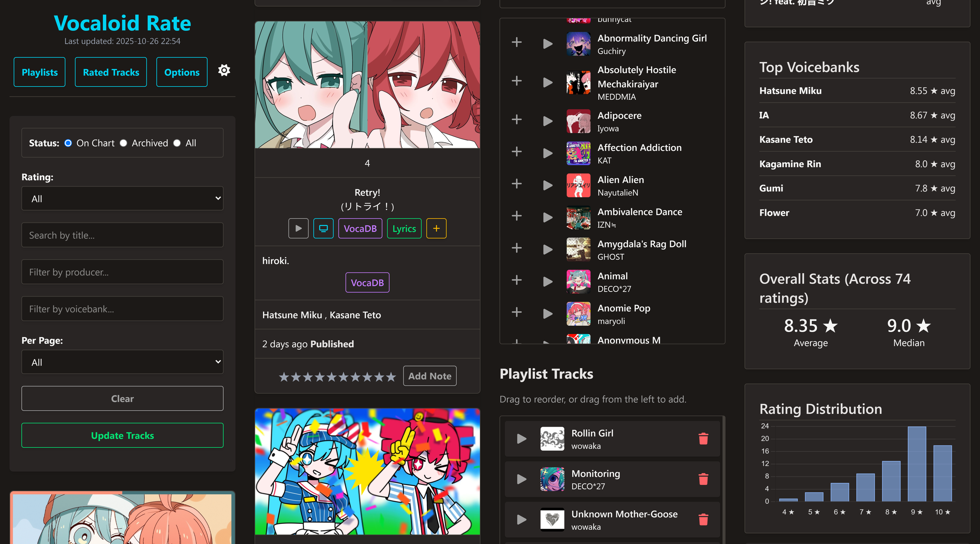Screen dimensions: 980x544
Task: Add Anomie Pop with plus icon
Action: [517, 312]
